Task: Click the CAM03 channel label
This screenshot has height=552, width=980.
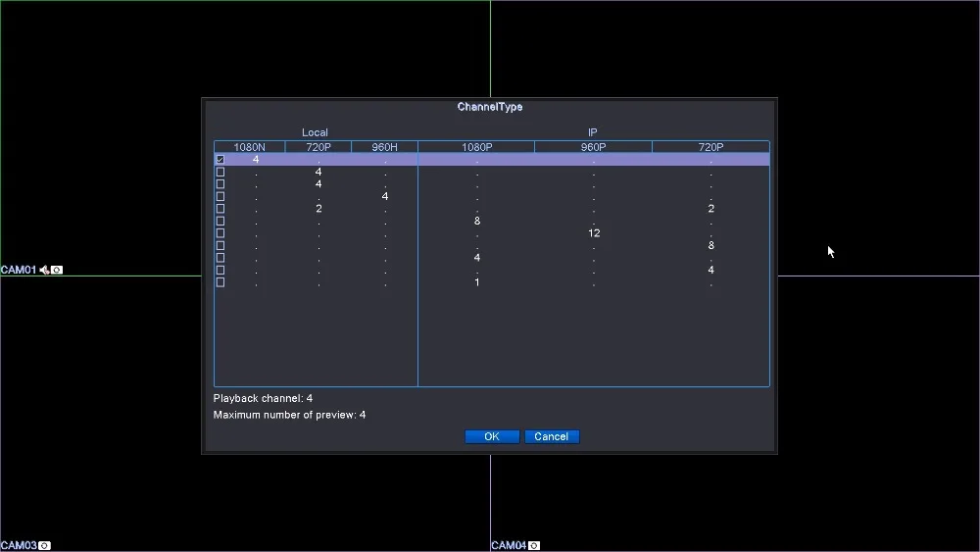Action: (x=19, y=546)
